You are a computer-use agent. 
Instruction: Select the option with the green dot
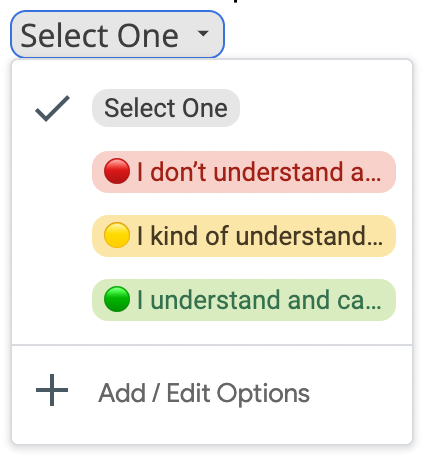244,300
